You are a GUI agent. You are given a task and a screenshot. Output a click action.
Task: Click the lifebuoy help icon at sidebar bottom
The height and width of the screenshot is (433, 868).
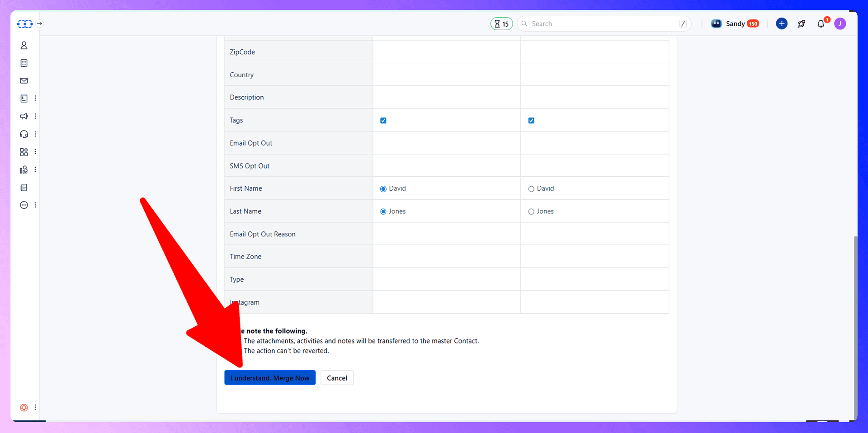[x=24, y=408]
